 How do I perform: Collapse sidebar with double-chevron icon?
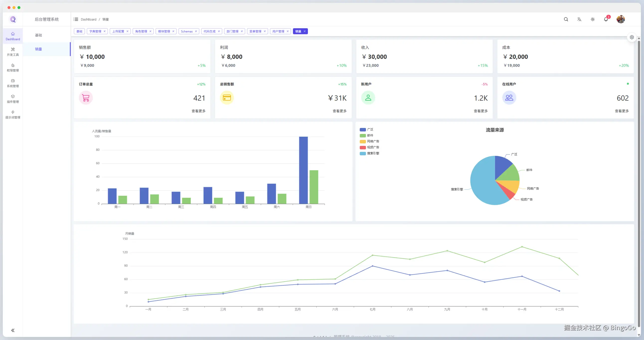coord(13,330)
